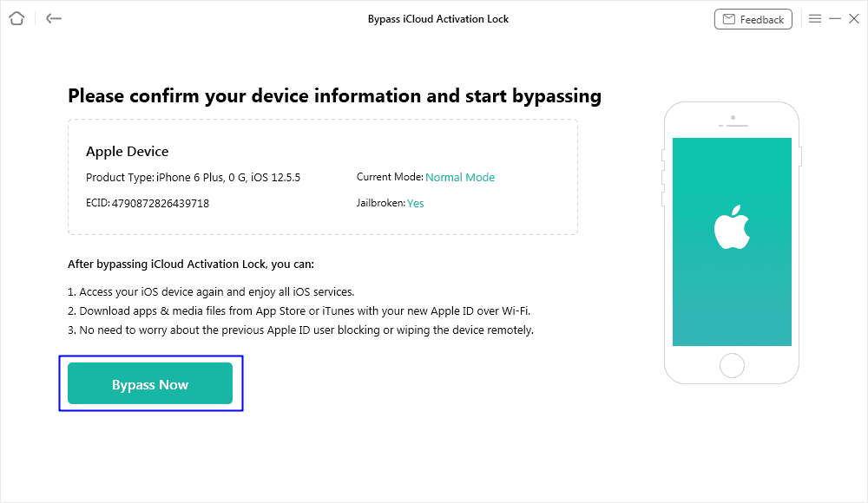The image size is (868, 503).
Task: Click the Apple Device heading
Action: click(x=128, y=151)
